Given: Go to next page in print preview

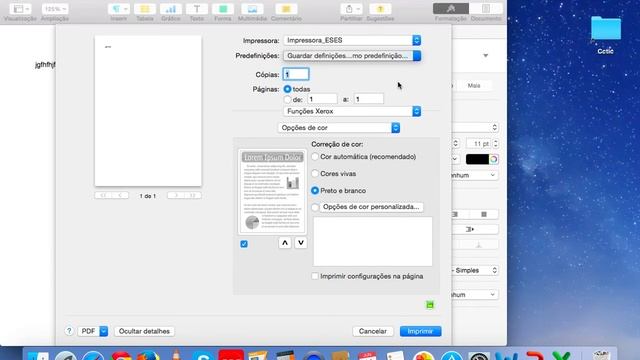Looking at the screenshot, I should (176, 196).
